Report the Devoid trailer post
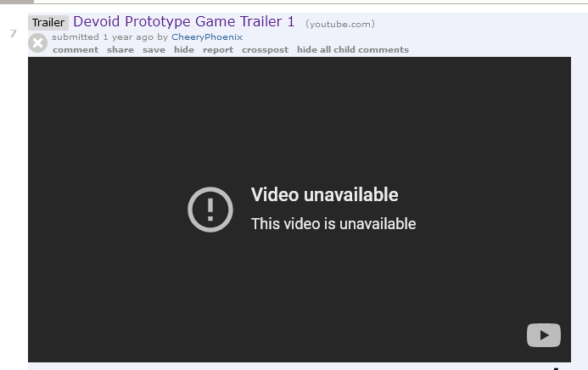The height and width of the screenshot is (370, 588). 218,49
